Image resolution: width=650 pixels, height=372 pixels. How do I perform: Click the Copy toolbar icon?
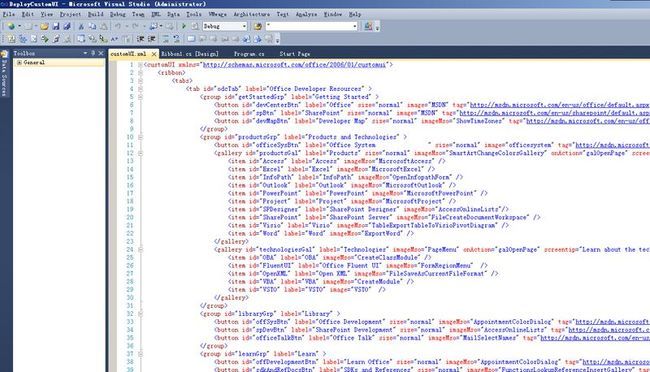click(x=92, y=27)
